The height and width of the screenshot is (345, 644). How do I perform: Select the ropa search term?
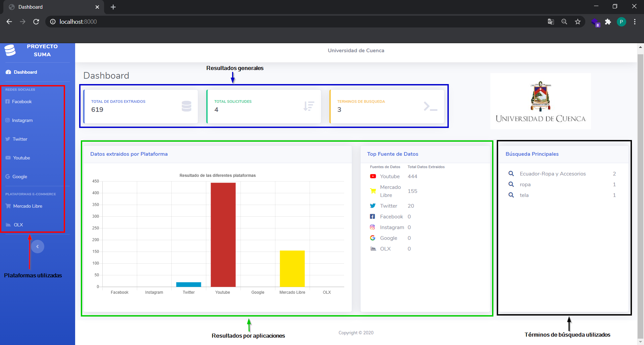(525, 185)
